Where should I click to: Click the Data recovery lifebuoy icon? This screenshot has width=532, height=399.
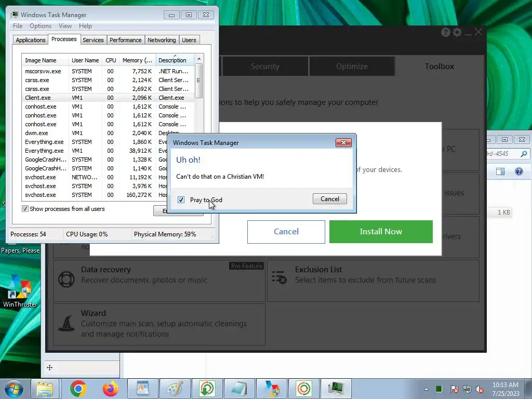66,279
